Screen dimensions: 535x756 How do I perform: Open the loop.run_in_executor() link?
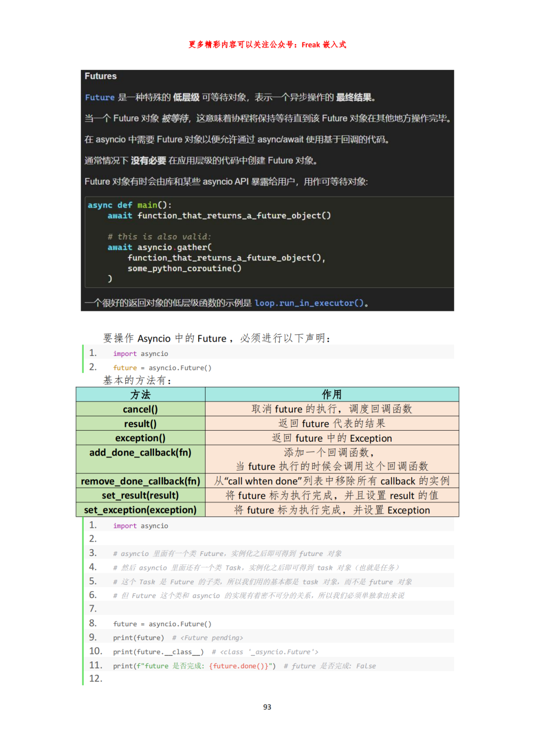309,303
